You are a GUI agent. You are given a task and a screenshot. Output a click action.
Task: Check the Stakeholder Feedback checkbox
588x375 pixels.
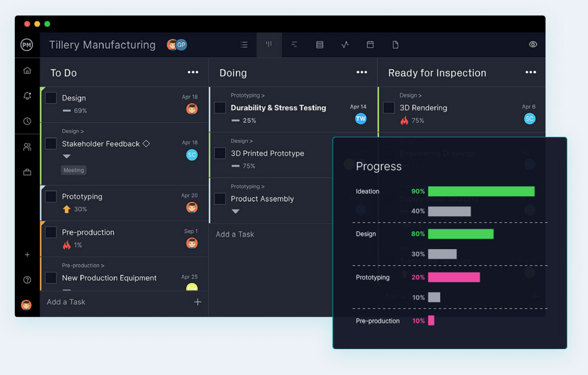click(51, 144)
